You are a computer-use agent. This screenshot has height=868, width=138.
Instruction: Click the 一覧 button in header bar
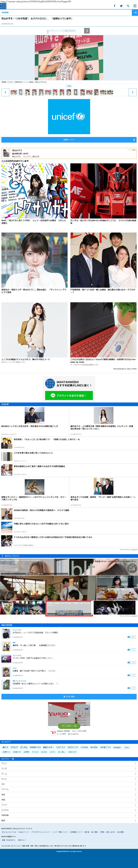135,12
